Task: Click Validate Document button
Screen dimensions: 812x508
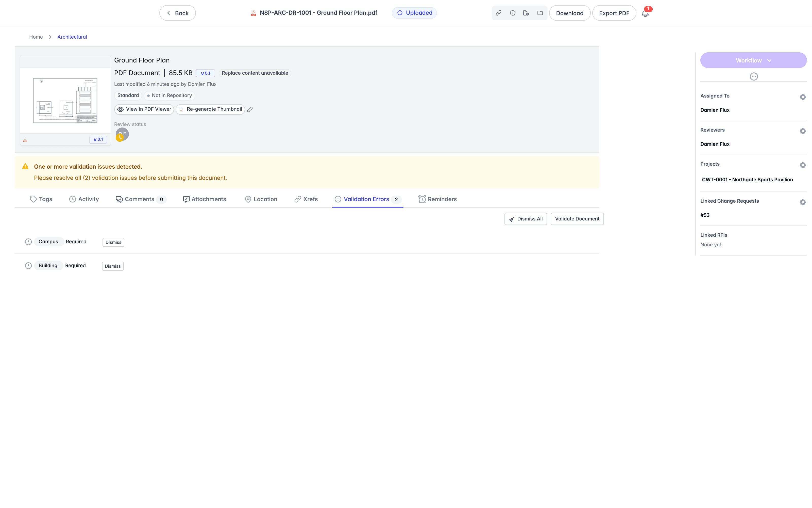Action: 577,219
